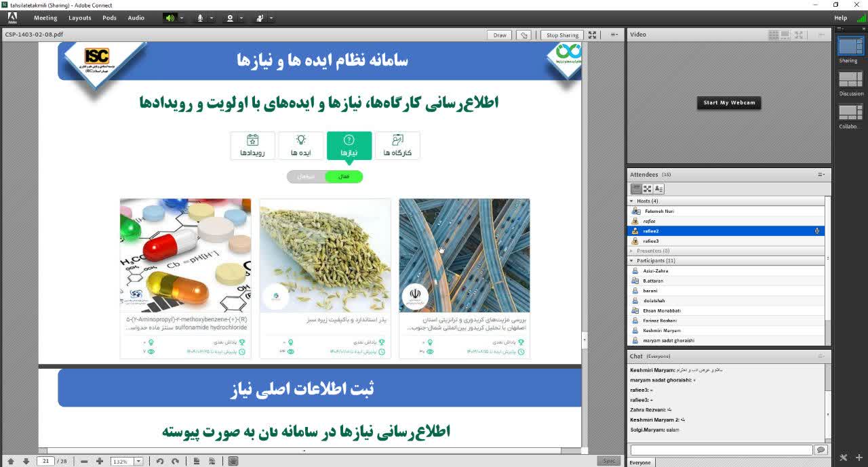This screenshot has width=868, height=467.
Task: Click the pills and capsules card image
Action: [185, 255]
